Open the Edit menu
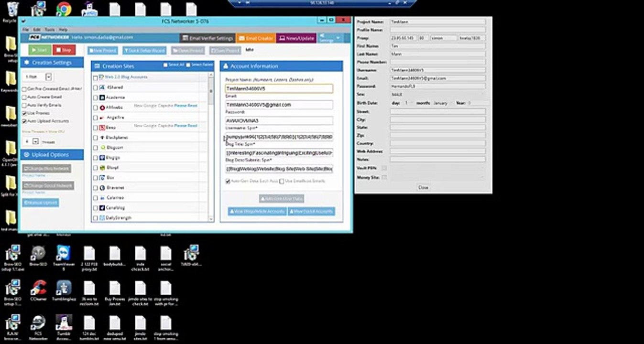 [37, 30]
